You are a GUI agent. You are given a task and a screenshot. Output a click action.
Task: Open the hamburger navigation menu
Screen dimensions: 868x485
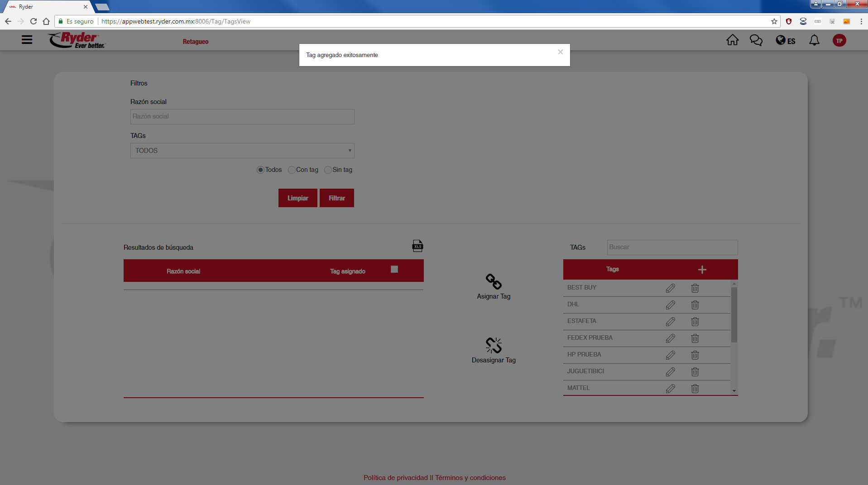point(27,40)
